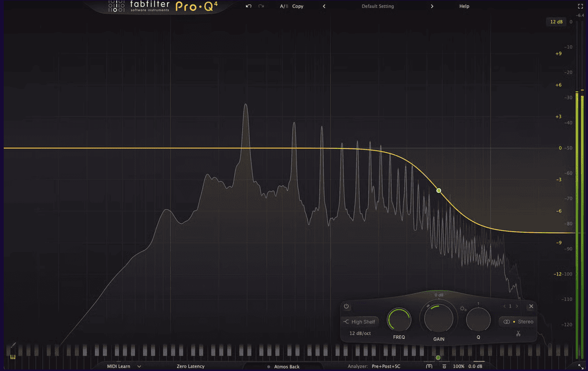
Task: Click the 100% output scale value
Action: (458, 366)
